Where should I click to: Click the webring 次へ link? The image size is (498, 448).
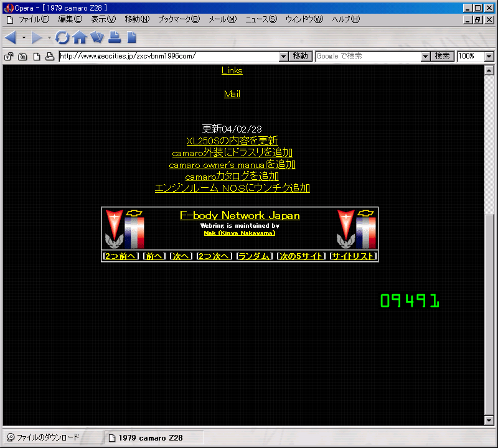181,256
